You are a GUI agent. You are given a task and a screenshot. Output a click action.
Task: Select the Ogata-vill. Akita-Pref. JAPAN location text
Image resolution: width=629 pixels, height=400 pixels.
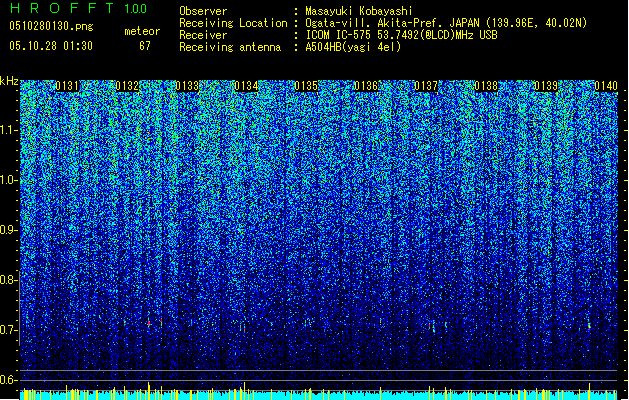[446, 23]
